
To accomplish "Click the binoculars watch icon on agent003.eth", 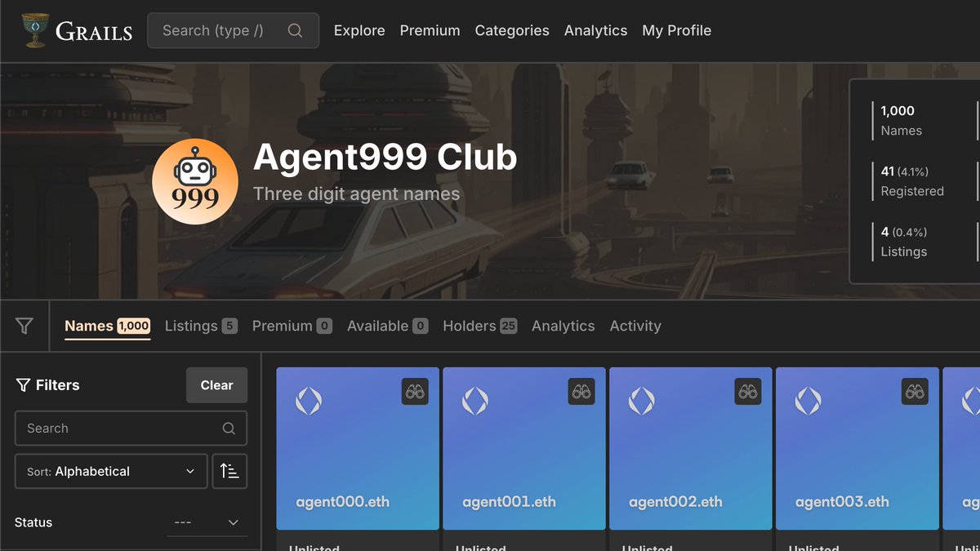I will coord(915,392).
